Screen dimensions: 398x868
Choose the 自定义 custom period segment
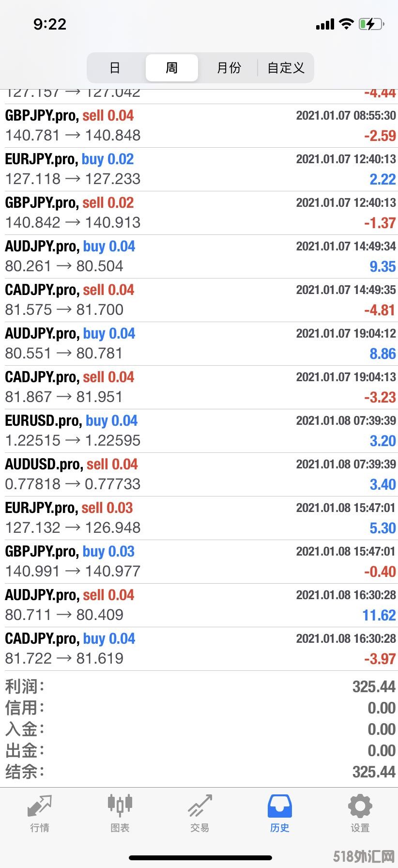286,68
